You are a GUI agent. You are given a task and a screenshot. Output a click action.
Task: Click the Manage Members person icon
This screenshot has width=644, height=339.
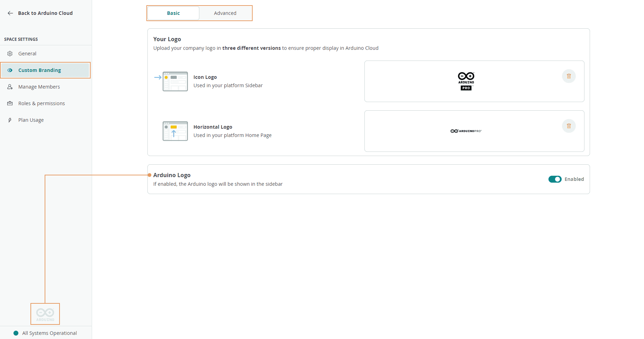10,87
